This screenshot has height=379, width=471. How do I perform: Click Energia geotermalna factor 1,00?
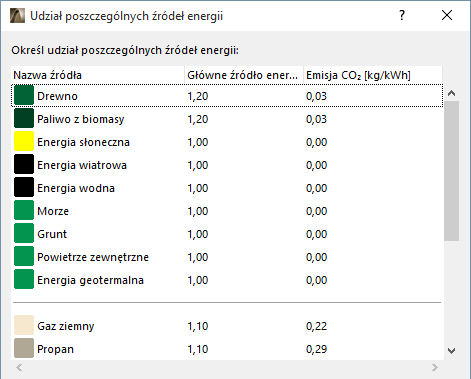pos(198,280)
